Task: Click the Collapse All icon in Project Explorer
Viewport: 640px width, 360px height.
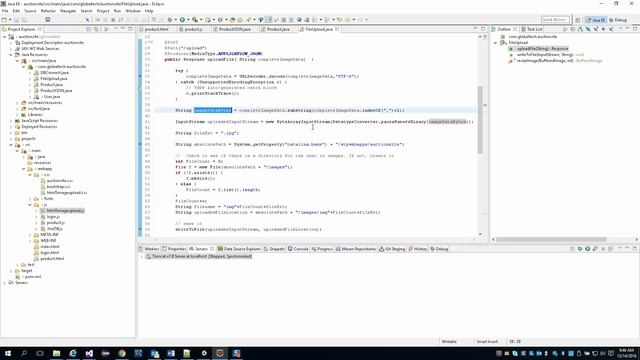Action: click(x=89, y=29)
